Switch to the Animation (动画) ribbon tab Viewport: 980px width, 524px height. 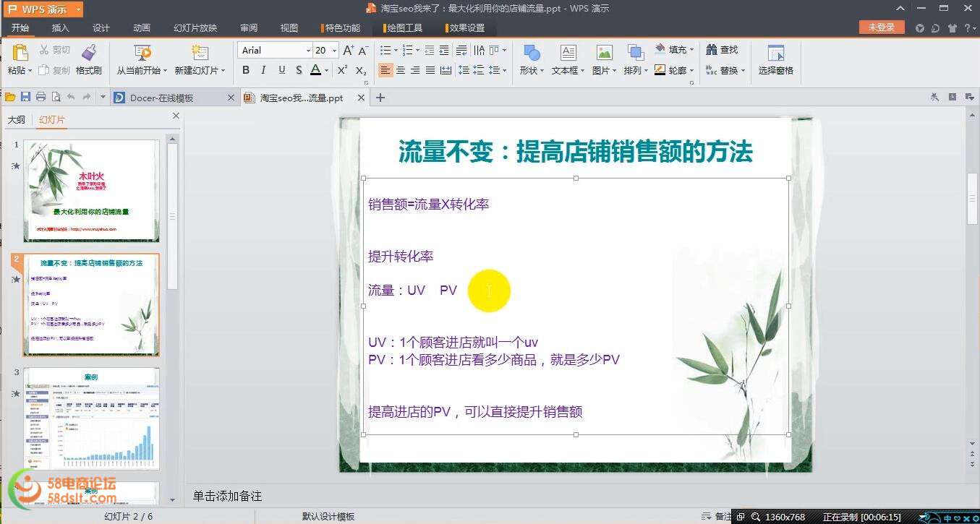pyautogui.click(x=142, y=27)
